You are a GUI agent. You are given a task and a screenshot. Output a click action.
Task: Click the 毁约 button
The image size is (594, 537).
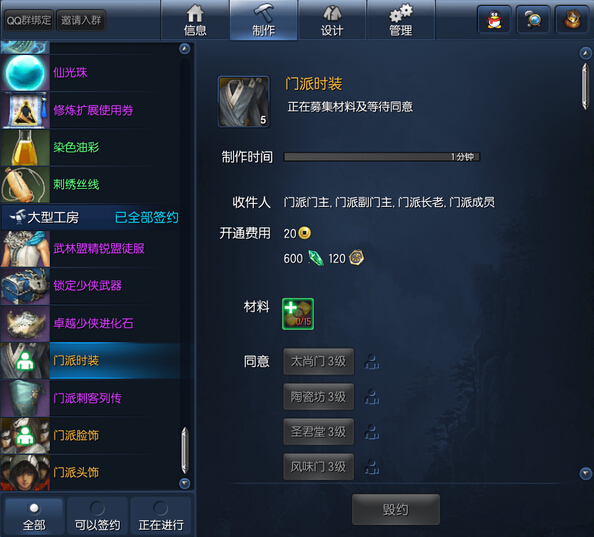[396, 509]
